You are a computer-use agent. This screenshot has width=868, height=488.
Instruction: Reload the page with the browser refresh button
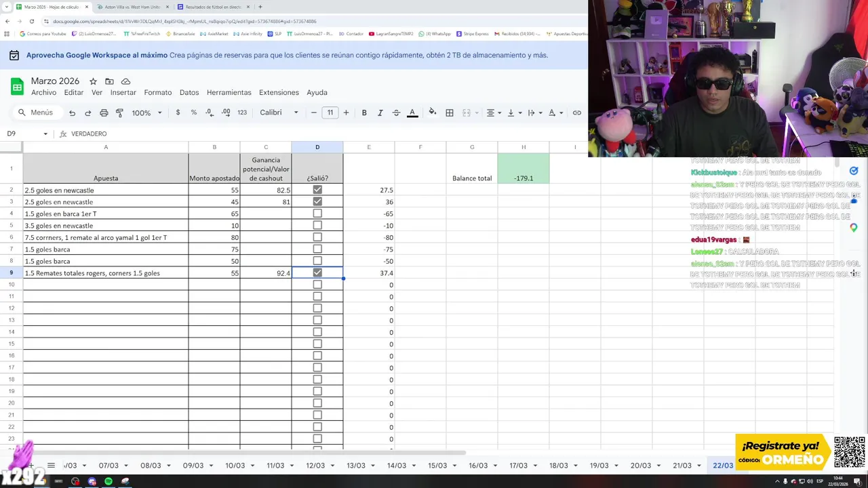point(31,21)
